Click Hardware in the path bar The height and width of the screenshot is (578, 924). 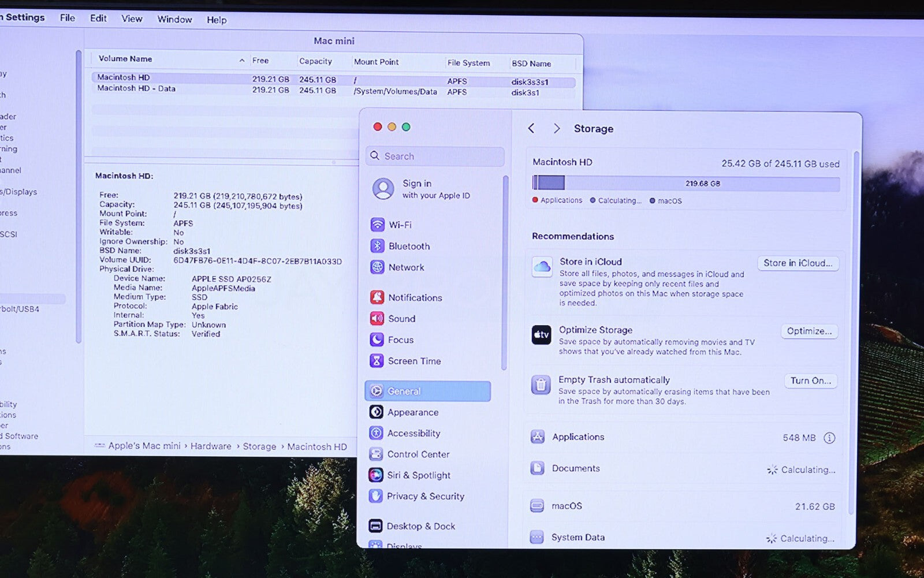pyautogui.click(x=211, y=446)
